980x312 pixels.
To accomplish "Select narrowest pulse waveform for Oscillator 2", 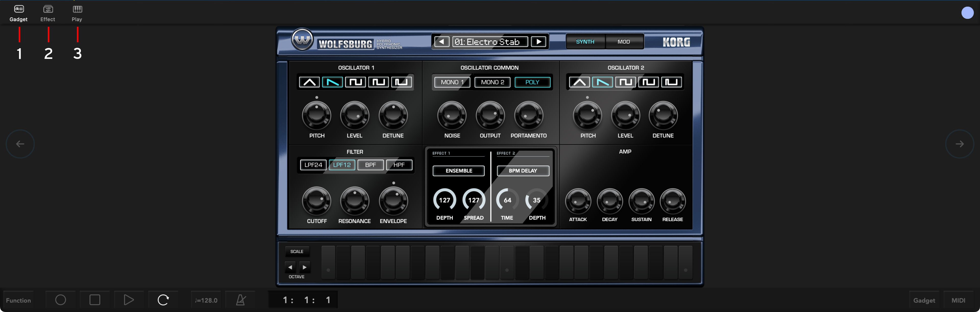I will pos(671,82).
